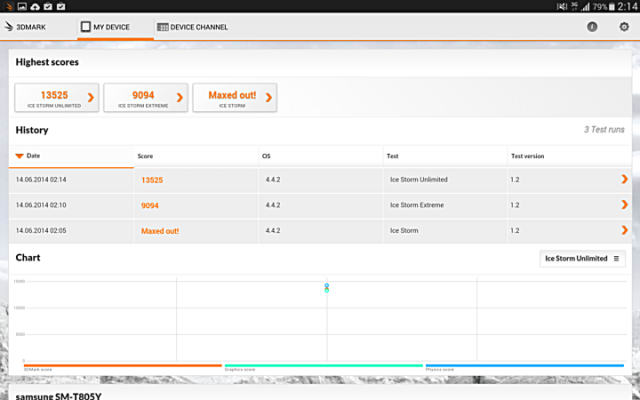The image size is (640, 400).
Task: Tap the battery status icon
Action: pyautogui.click(x=611, y=7)
